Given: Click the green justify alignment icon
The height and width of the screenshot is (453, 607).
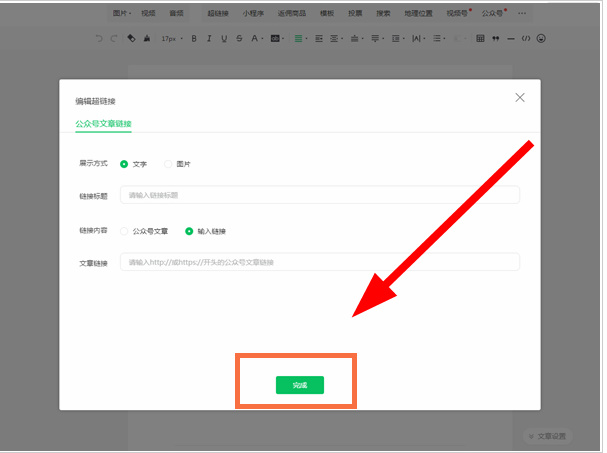Looking at the screenshot, I should click(x=298, y=38).
